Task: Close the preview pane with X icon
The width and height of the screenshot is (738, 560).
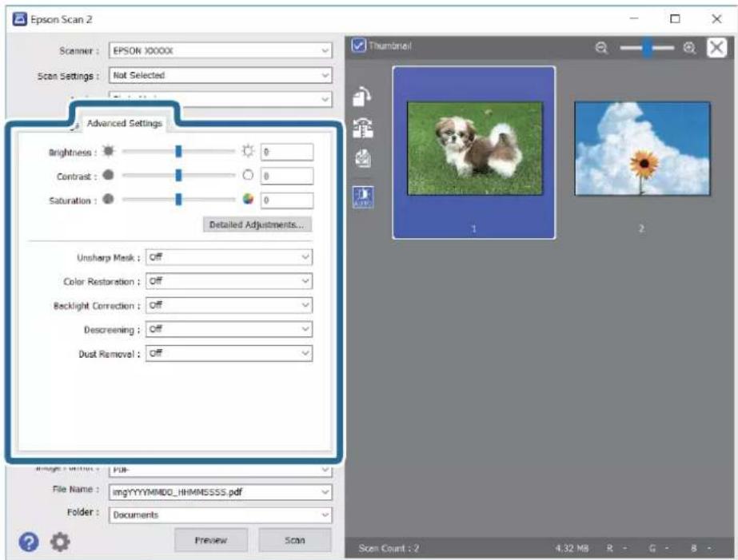Action: (x=716, y=47)
